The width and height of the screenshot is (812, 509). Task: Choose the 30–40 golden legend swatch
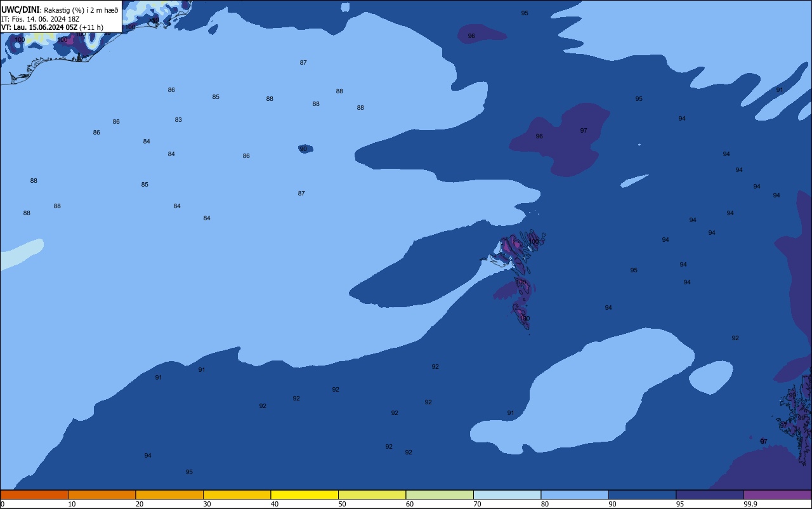[237, 494]
